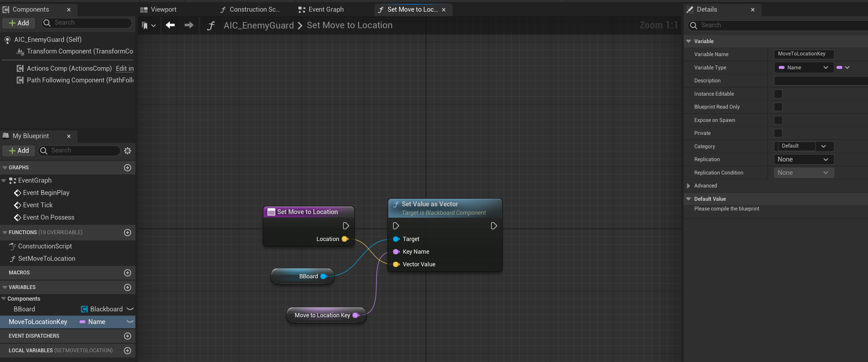Add new variable with the VARIABLES plus icon
Image resolution: width=868 pixels, height=362 pixels.
[x=127, y=287]
